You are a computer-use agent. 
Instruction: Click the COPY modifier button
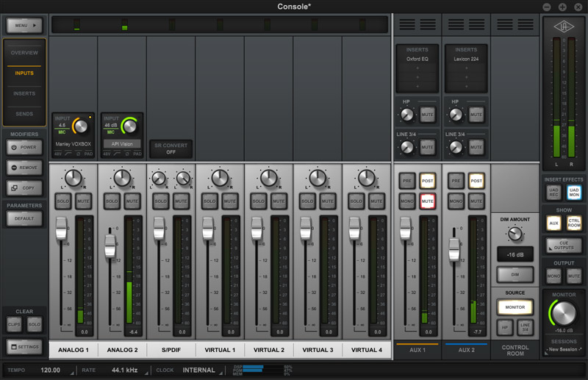pyautogui.click(x=24, y=188)
